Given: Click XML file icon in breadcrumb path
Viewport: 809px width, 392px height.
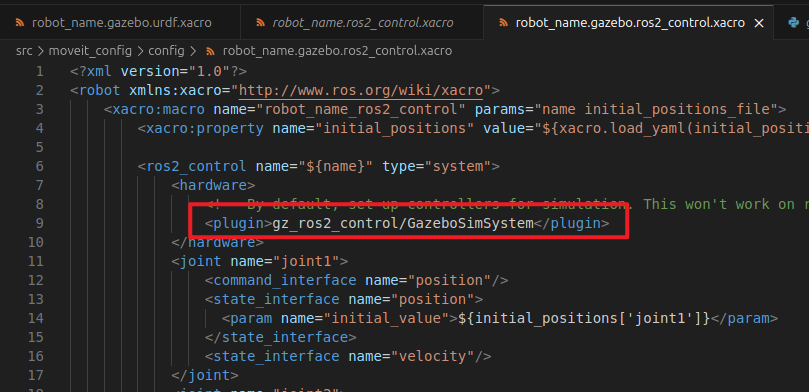Looking at the screenshot, I should 210,51.
